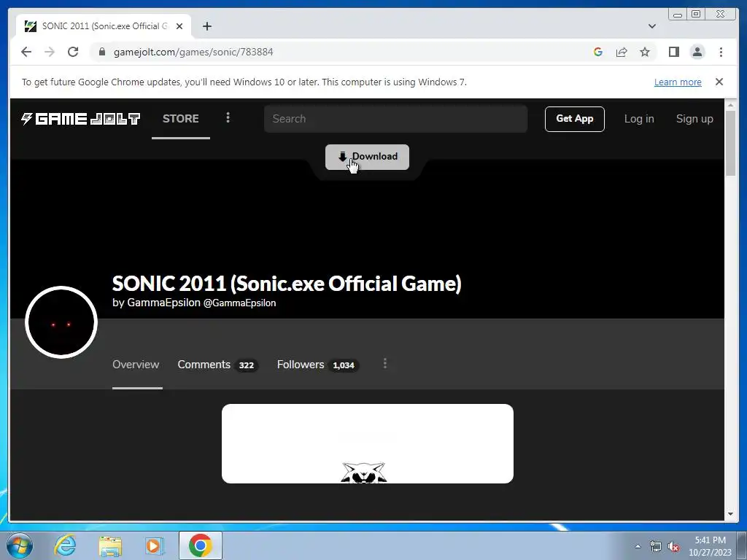This screenshot has width=747, height=560.
Task: Switch to the Comments tab
Action: click(x=217, y=365)
